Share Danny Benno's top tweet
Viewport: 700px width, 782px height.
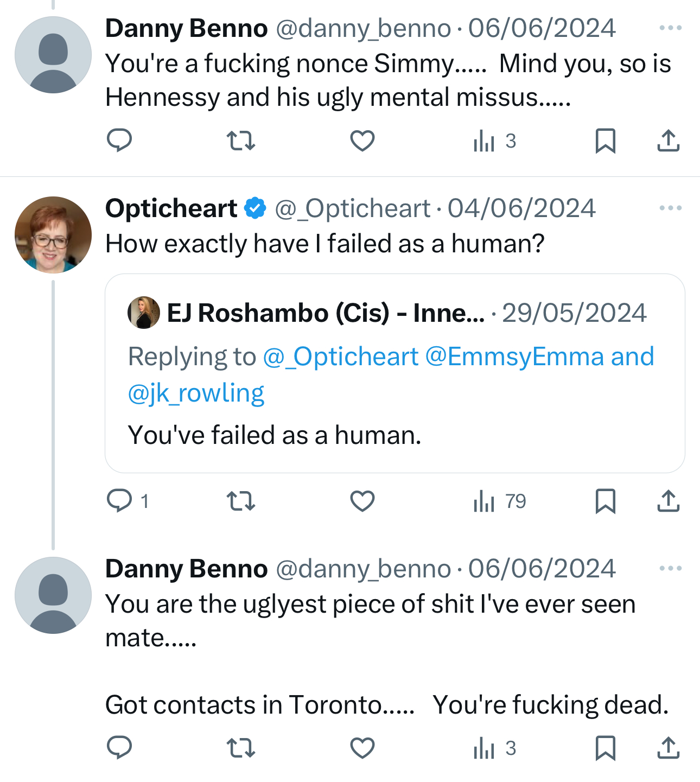coord(668,141)
